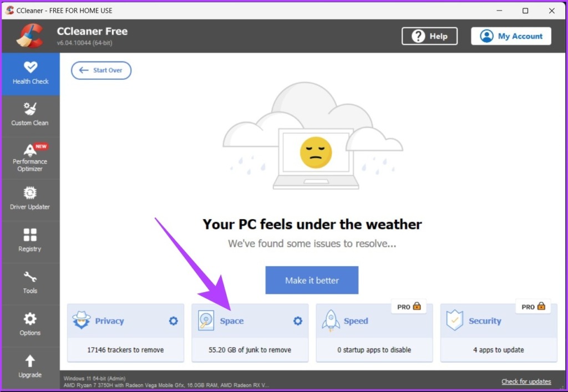Click the Upgrade arrow in sidebar
The height and width of the screenshot is (392, 568).
click(30, 360)
